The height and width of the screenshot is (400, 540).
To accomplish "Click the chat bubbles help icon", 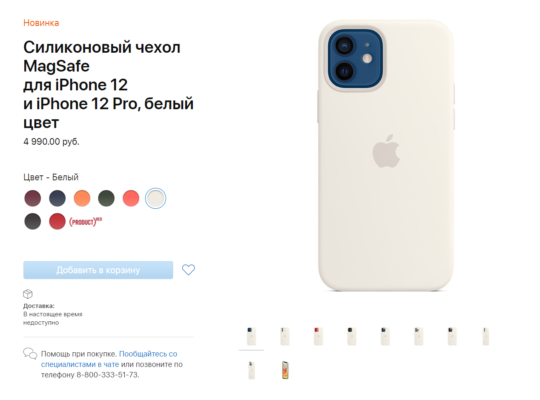I will (30, 353).
